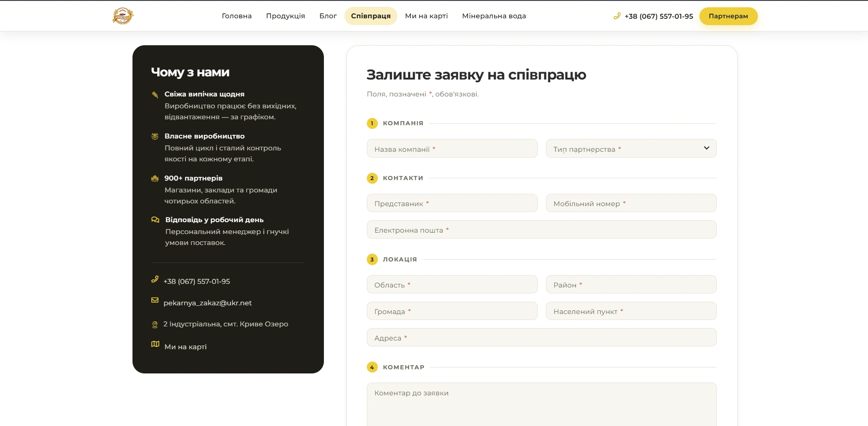Screen dimensions: 868x426
Task: Click the КОМПАНІЯ section label
Action: point(403,123)
